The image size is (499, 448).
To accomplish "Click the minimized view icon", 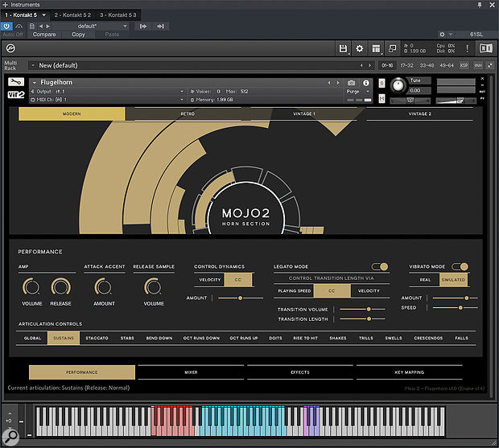I will pos(393,48).
